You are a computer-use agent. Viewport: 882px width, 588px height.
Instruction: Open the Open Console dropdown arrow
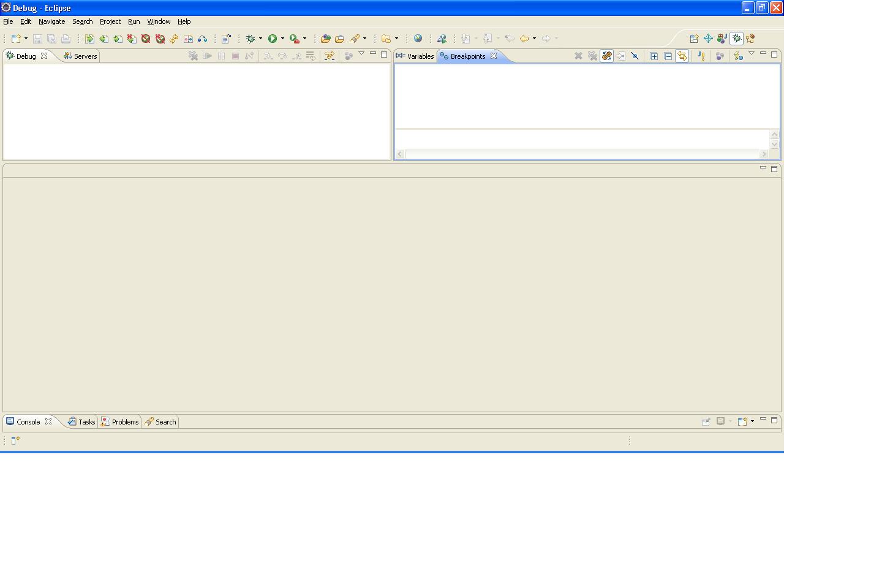point(752,421)
